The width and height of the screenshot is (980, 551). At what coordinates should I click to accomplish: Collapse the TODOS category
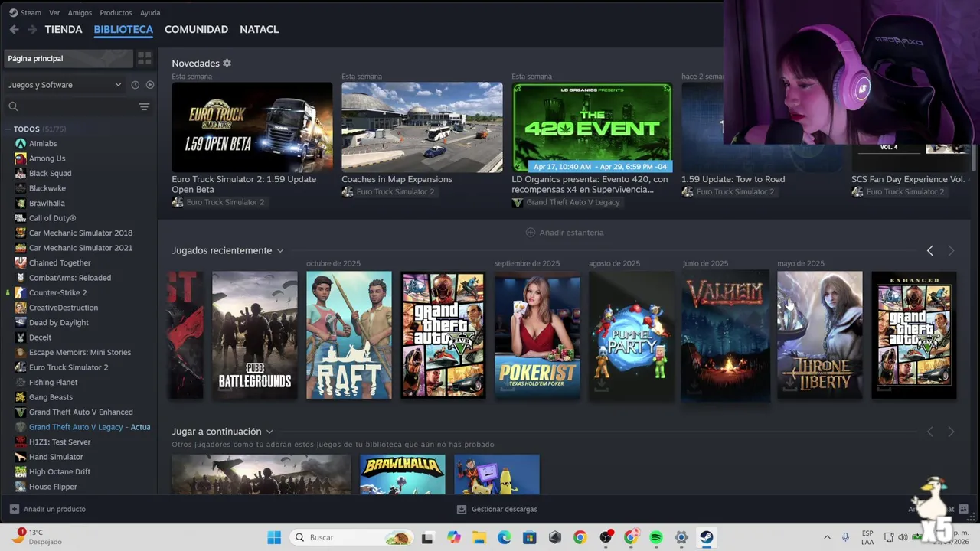[x=8, y=129]
